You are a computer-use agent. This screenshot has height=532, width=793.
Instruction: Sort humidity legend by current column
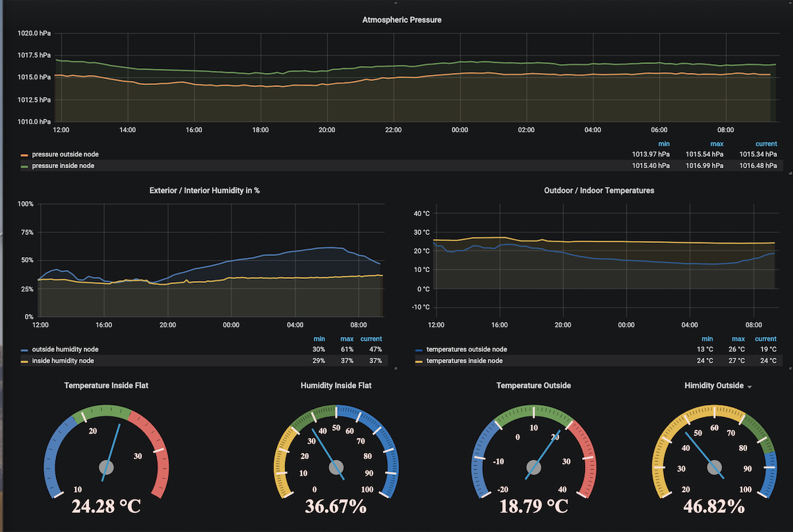pos(372,339)
